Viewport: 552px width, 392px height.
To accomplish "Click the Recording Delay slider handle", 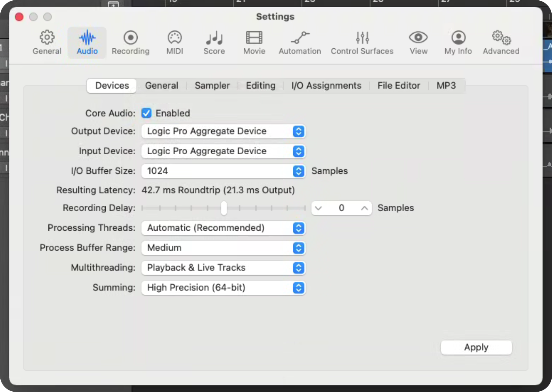I will click(224, 208).
